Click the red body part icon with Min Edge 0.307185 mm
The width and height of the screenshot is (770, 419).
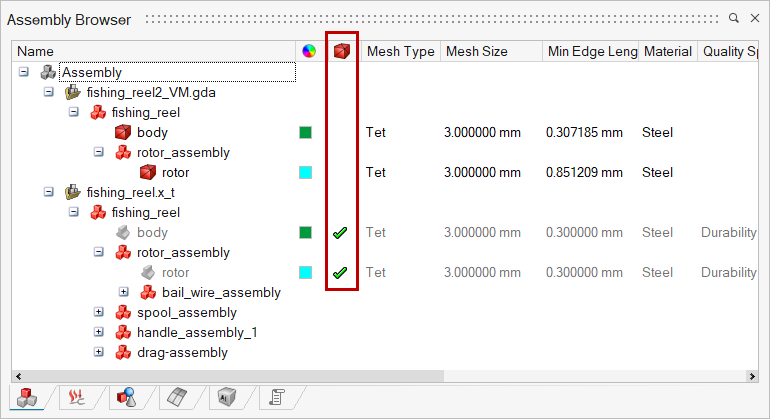123,132
